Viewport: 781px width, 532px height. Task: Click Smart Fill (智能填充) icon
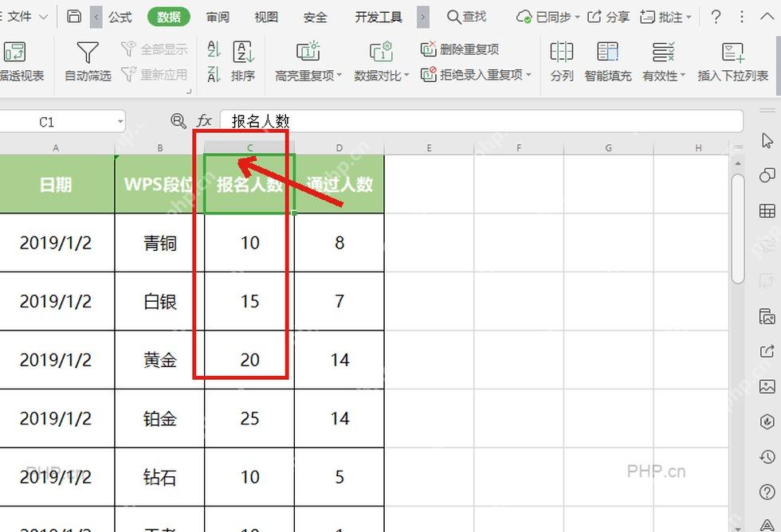click(x=607, y=52)
